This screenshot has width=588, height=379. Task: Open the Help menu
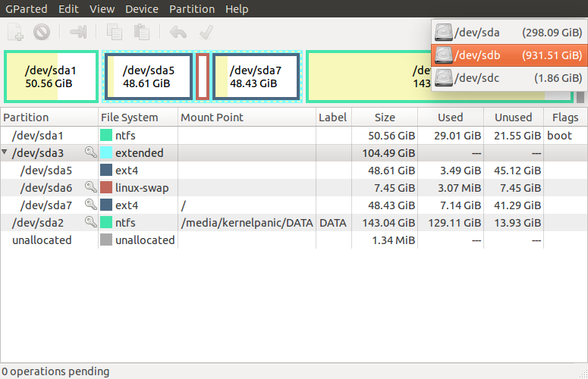click(x=237, y=8)
